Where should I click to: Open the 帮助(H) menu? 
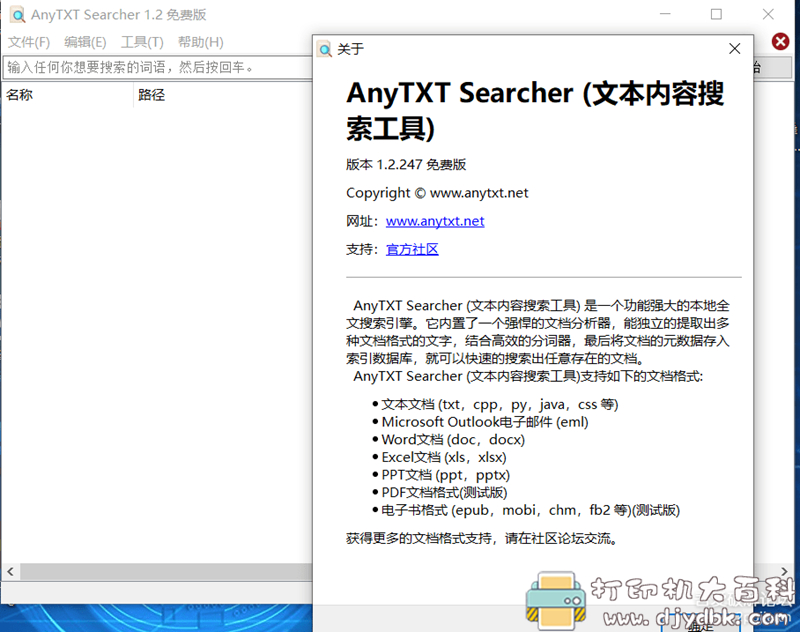tap(201, 42)
